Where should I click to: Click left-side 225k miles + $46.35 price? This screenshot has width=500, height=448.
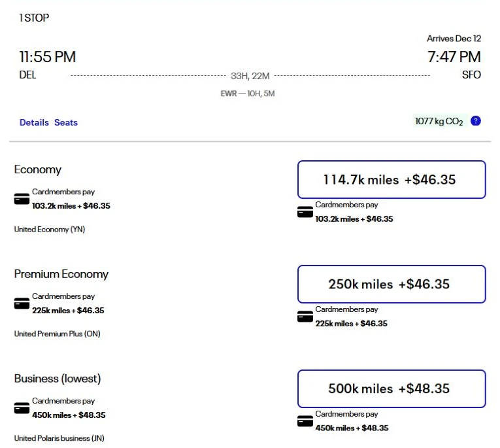68,311
